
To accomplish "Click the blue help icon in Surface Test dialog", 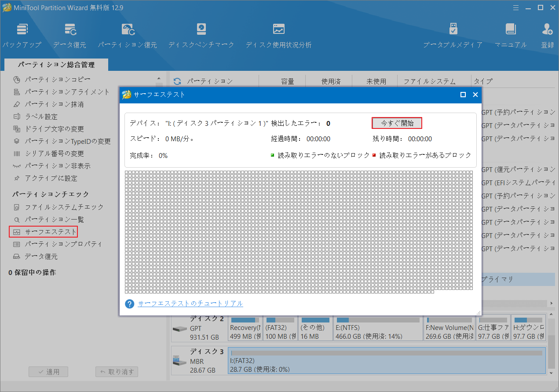I will tap(129, 304).
